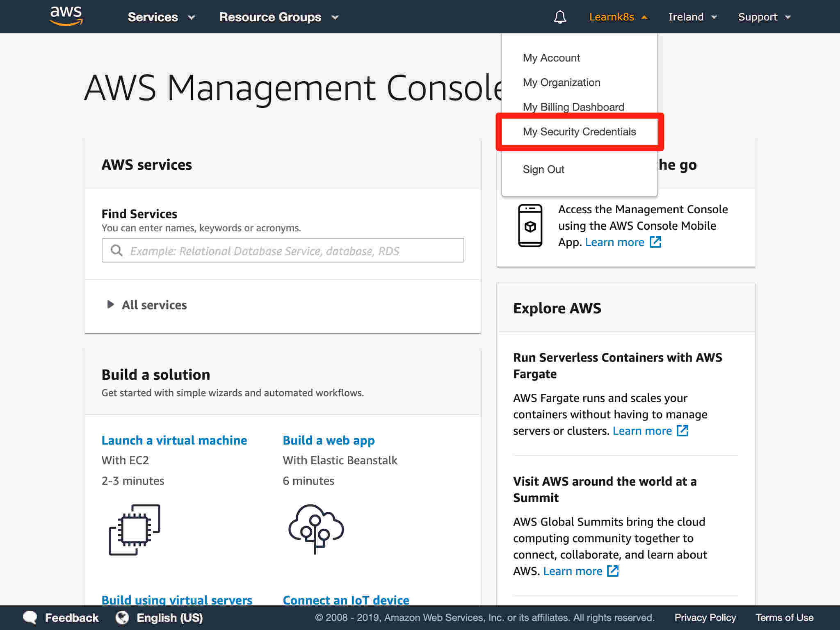Click Run Serverless Containers with AWS Fargate title

pyautogui.click(x=617, y=365)
